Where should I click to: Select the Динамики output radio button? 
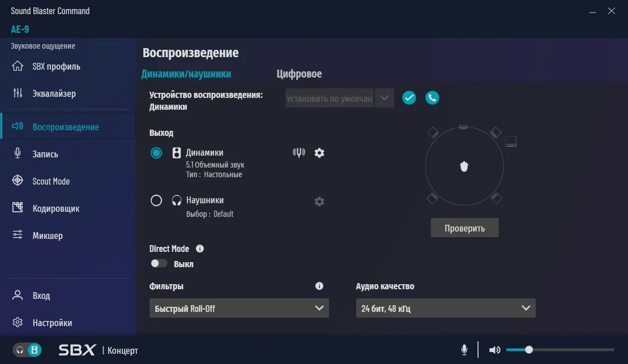coord(156,153)
